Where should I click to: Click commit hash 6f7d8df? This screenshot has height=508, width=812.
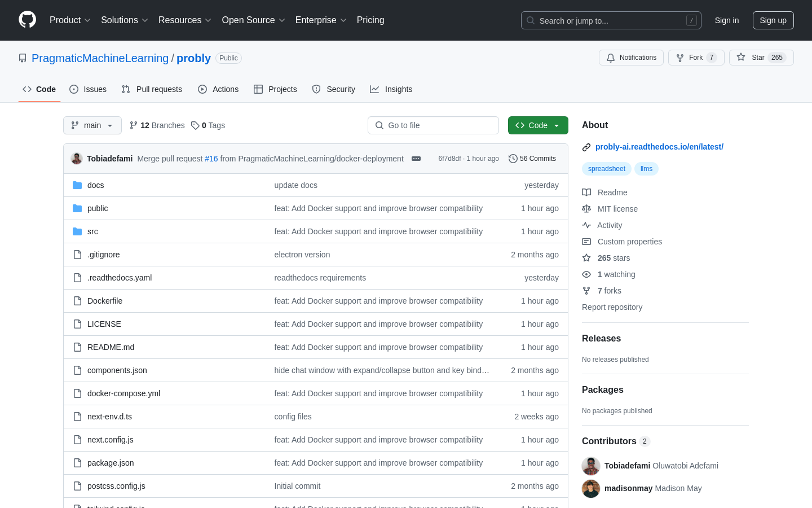click(449, 159)
